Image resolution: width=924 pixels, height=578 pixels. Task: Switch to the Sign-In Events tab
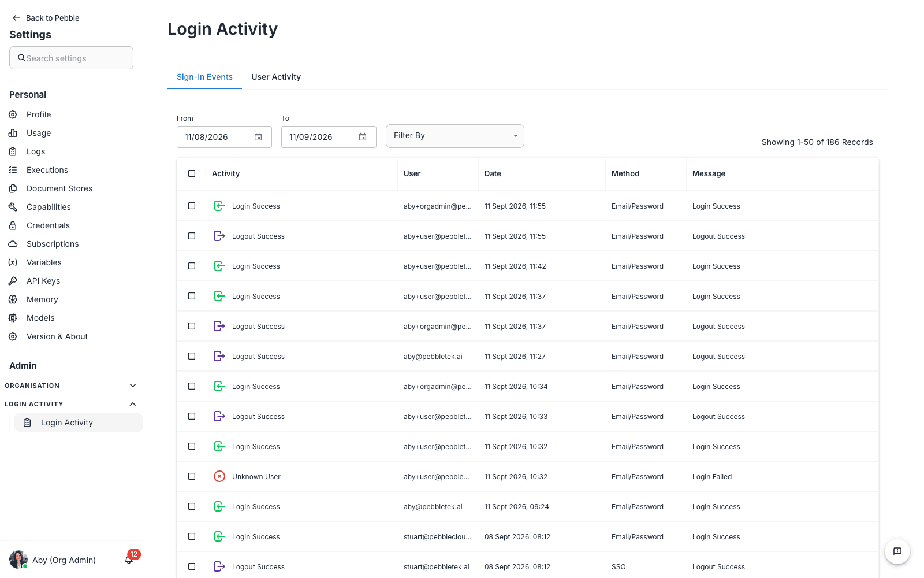coord(204,77)
